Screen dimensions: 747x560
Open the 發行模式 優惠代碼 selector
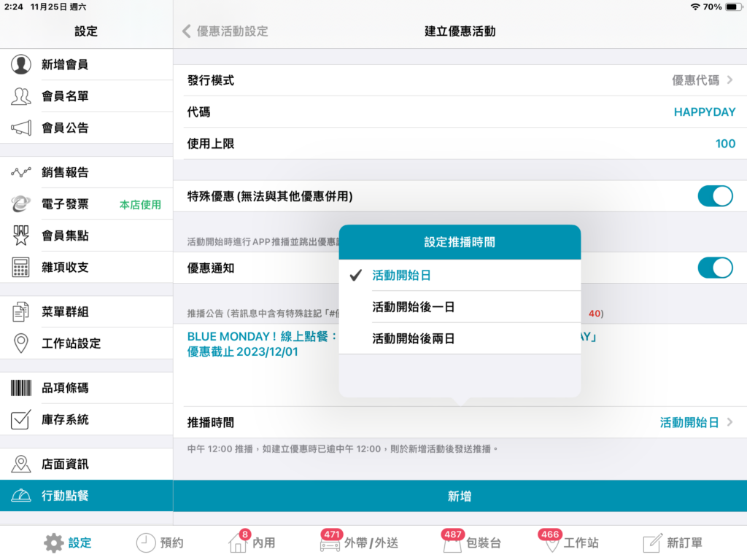point(460,80)
